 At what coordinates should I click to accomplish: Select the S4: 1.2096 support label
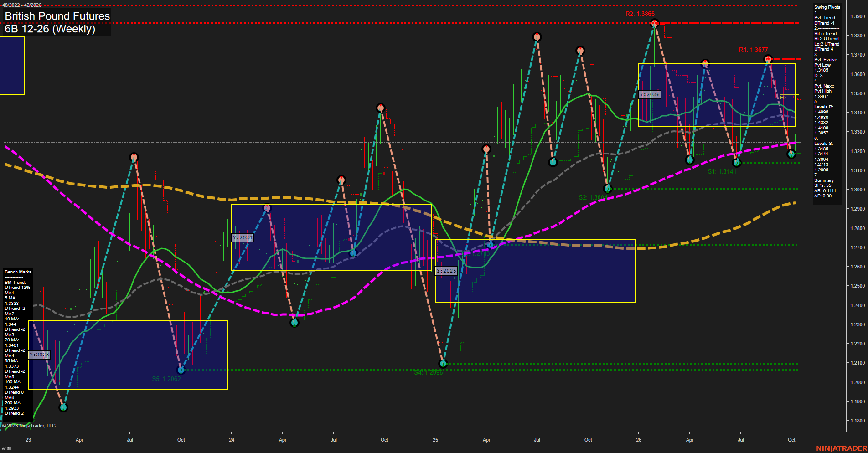pos(428,372)
